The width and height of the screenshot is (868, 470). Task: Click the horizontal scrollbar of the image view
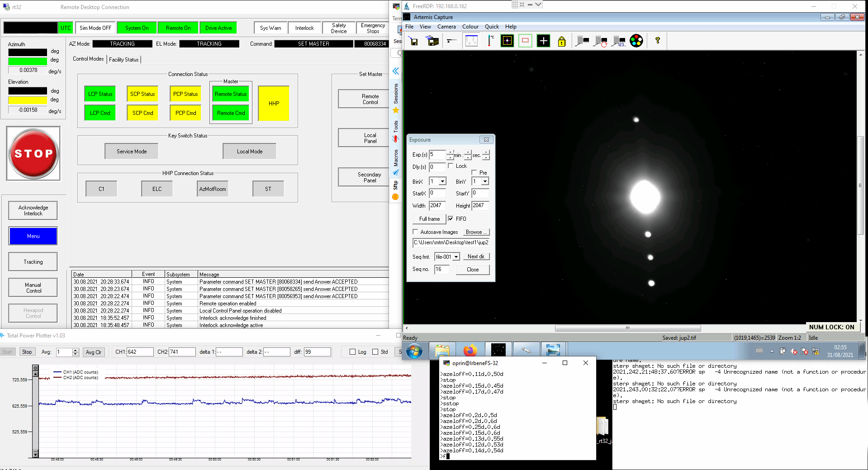[x=628, y=328]
